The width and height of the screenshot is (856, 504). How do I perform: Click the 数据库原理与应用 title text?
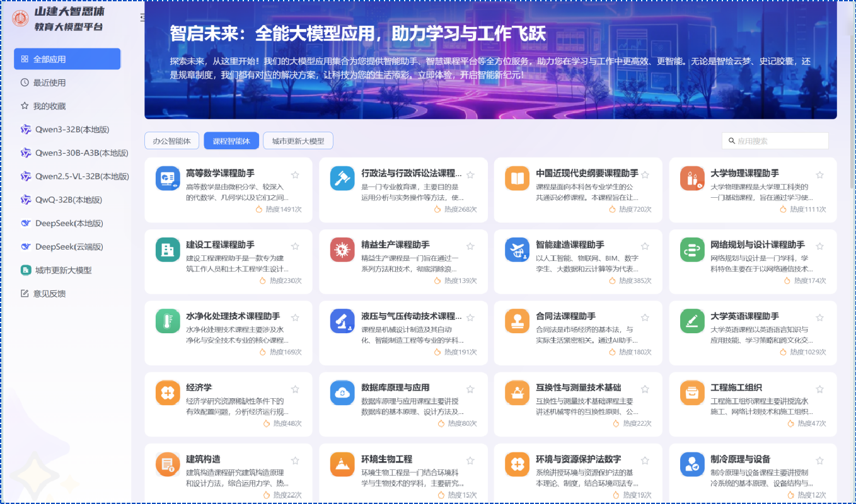[395, 387]
